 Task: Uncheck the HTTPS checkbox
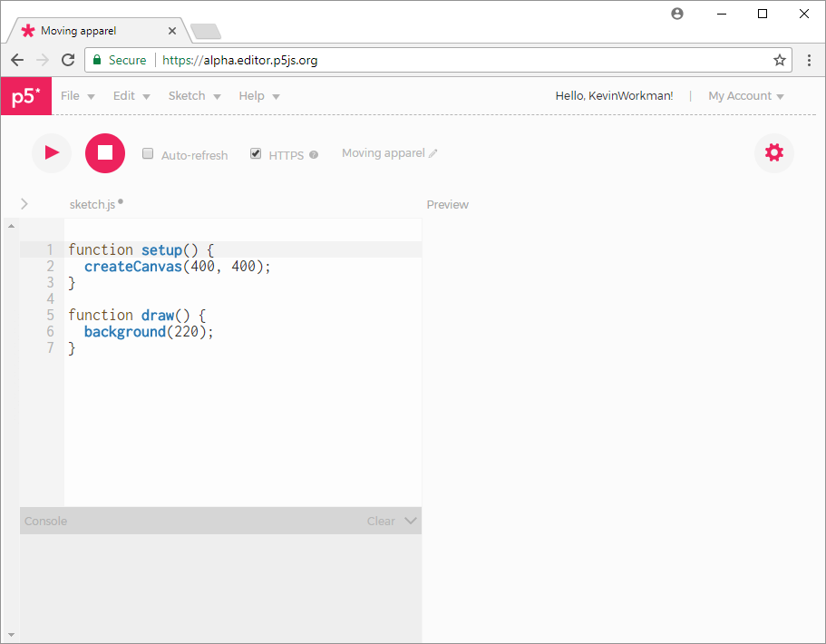[x=256, y=154]
